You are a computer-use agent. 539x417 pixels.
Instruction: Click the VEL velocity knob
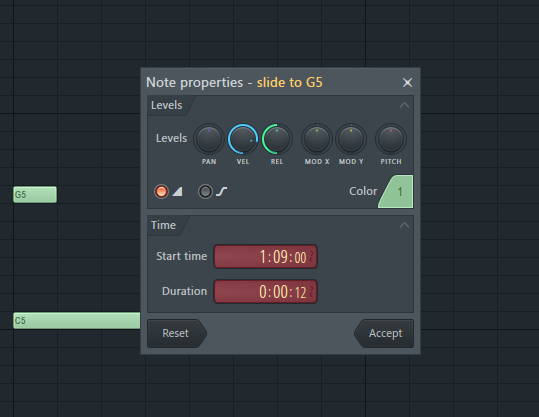pyautogui.click(x=243, y=139)
